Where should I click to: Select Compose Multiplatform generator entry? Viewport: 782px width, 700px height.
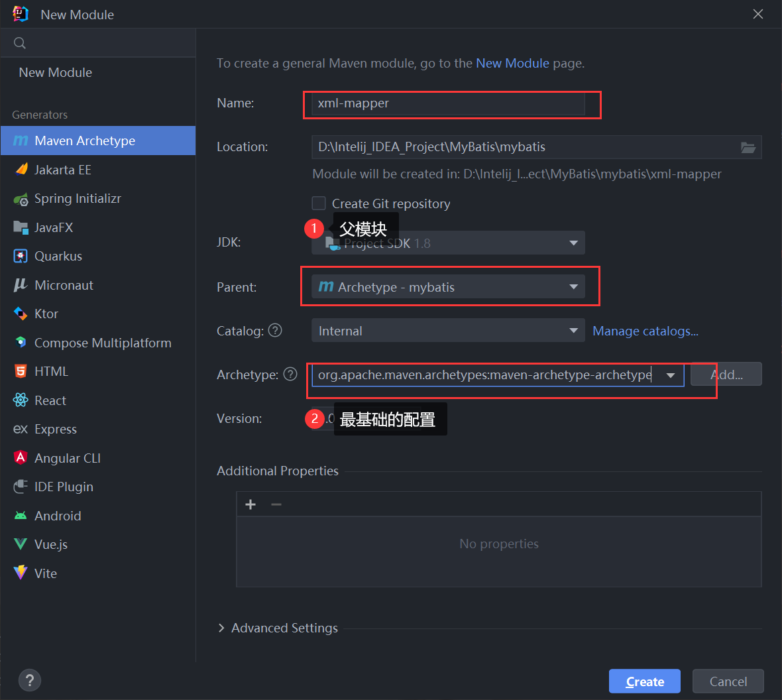point(98,343)
